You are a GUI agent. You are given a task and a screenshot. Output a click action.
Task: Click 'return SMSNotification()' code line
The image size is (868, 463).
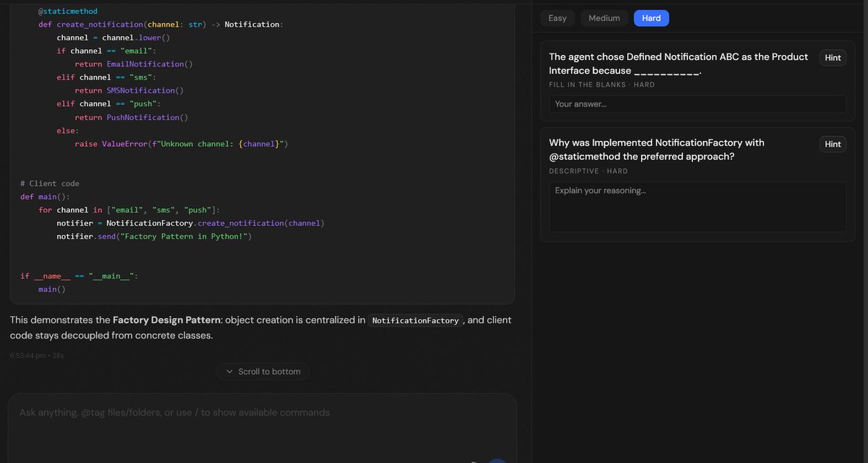point(129,90)
